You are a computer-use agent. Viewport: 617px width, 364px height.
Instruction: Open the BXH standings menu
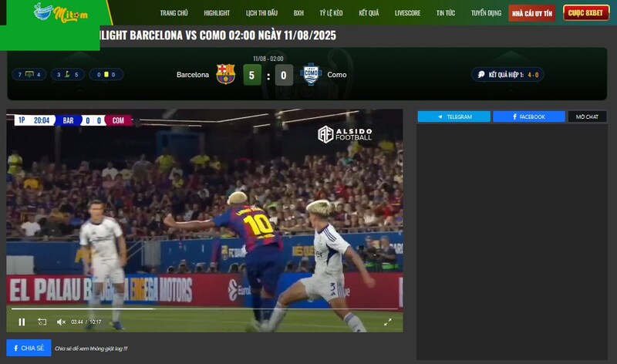298,13
